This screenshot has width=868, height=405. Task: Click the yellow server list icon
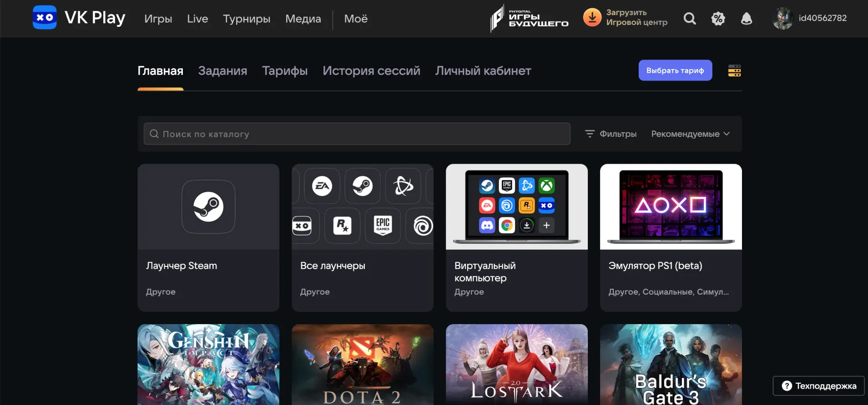pyautogui.click(x=734, y=71)
